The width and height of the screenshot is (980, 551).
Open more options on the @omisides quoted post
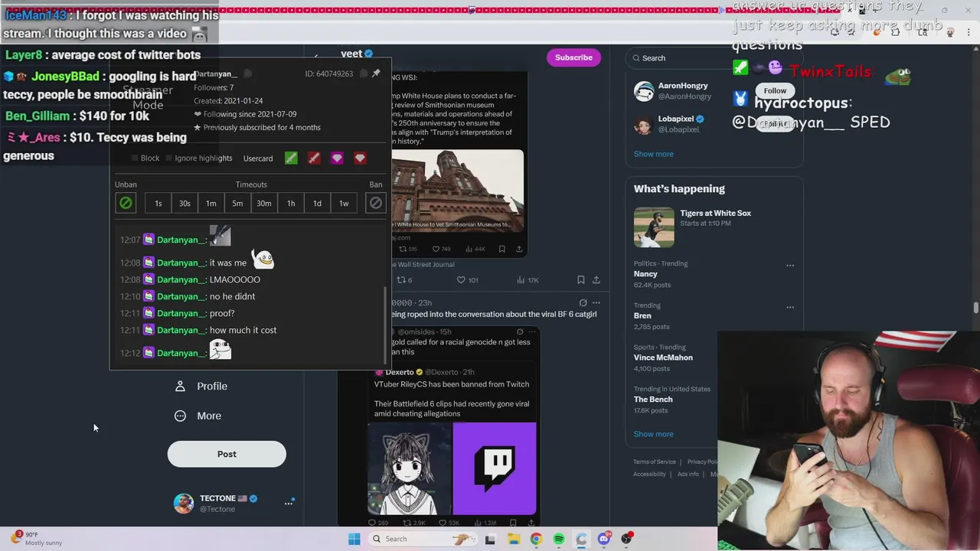533,332
